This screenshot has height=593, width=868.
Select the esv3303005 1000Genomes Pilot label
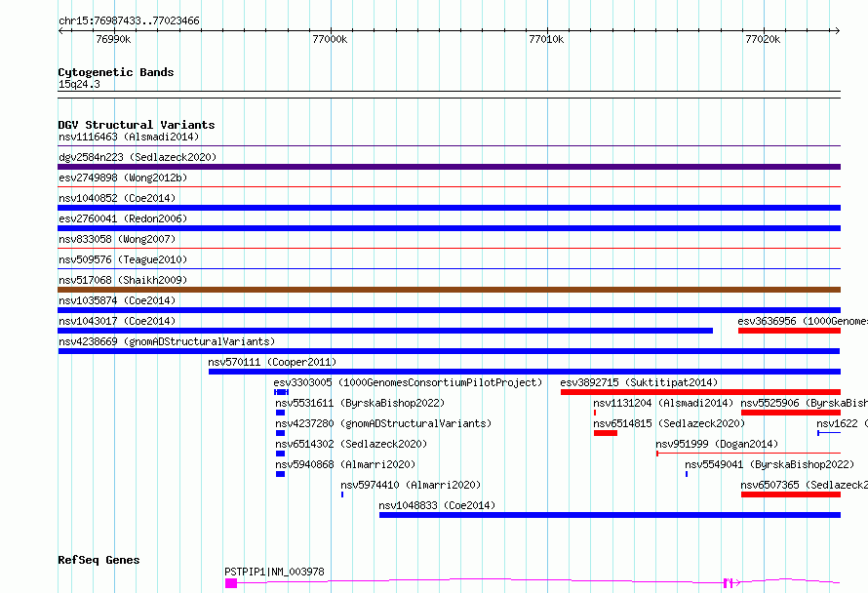pos(408,382)
